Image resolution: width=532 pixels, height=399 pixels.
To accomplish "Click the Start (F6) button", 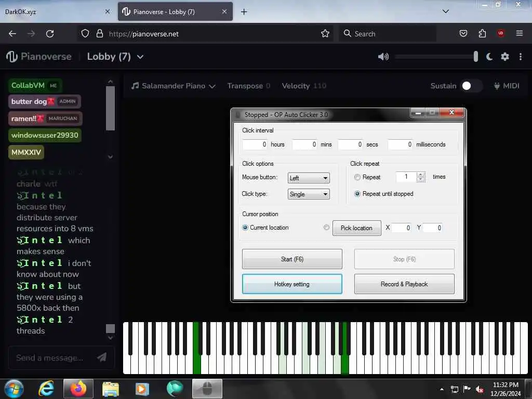I will 292,259.
